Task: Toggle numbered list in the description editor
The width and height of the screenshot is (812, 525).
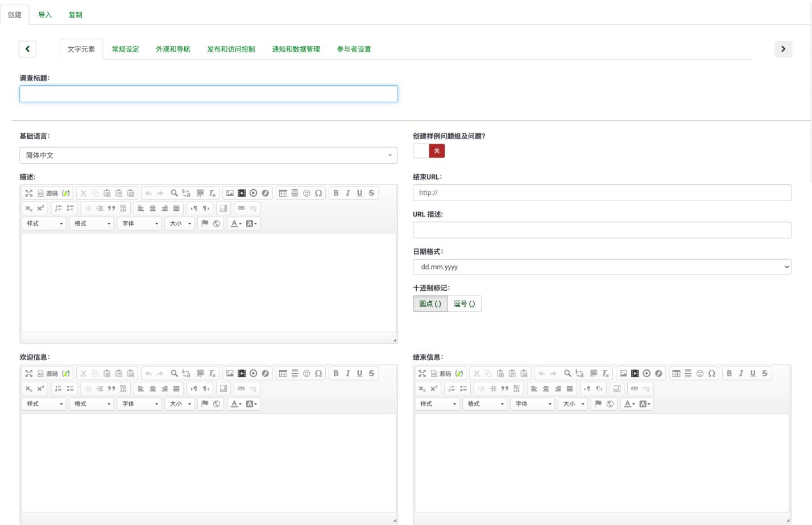Action: pos(60,208)
